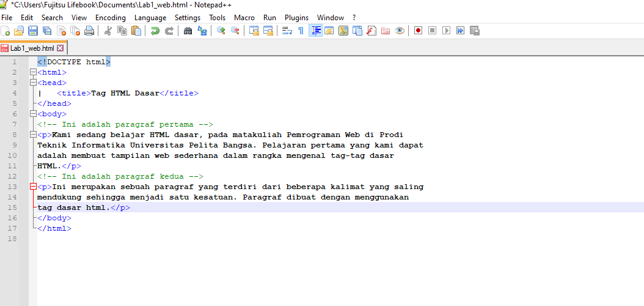The height and width of the screenshot is (306, 644).
Task: Click the comment 'Ini adalah paragraf kedua'
Action: point(120,176)
